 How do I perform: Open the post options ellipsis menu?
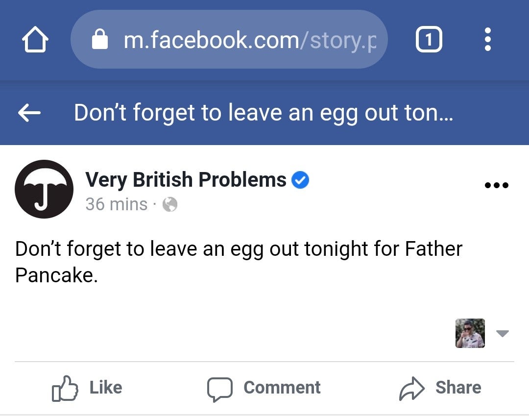(496, 185)
